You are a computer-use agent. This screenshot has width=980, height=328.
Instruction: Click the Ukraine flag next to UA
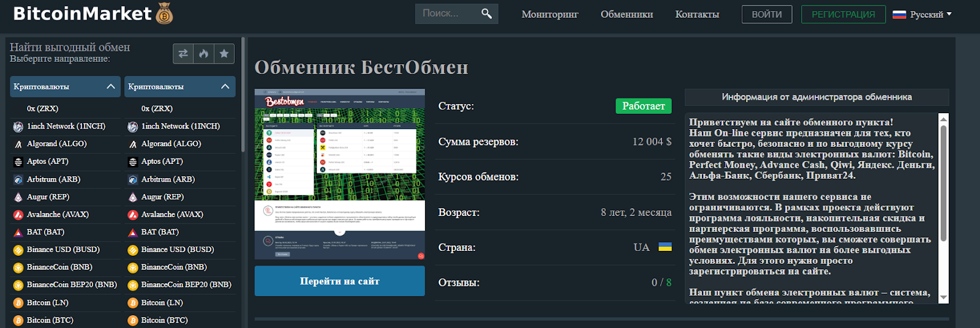click(665, 247)
